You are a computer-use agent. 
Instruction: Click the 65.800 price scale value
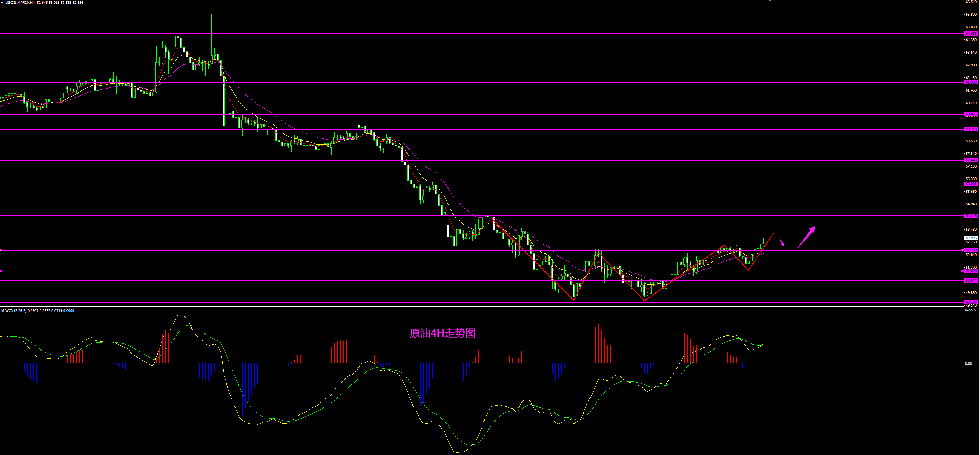point(971,15)
